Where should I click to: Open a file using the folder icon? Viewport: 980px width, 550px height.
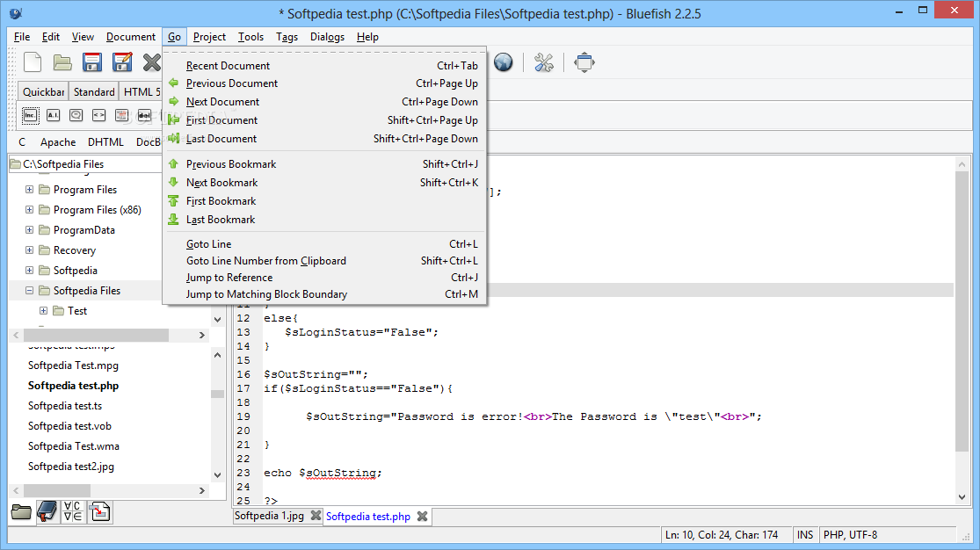(x=62, y=62)
